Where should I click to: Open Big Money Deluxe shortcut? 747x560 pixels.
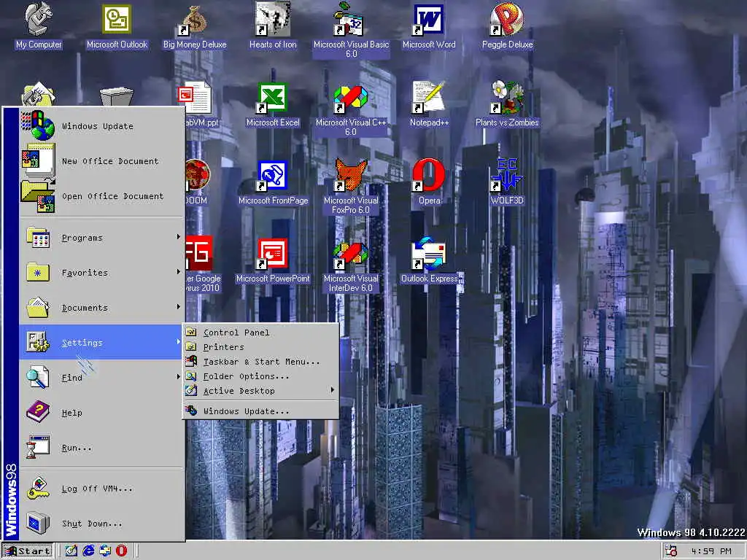[x=194, y=26]
